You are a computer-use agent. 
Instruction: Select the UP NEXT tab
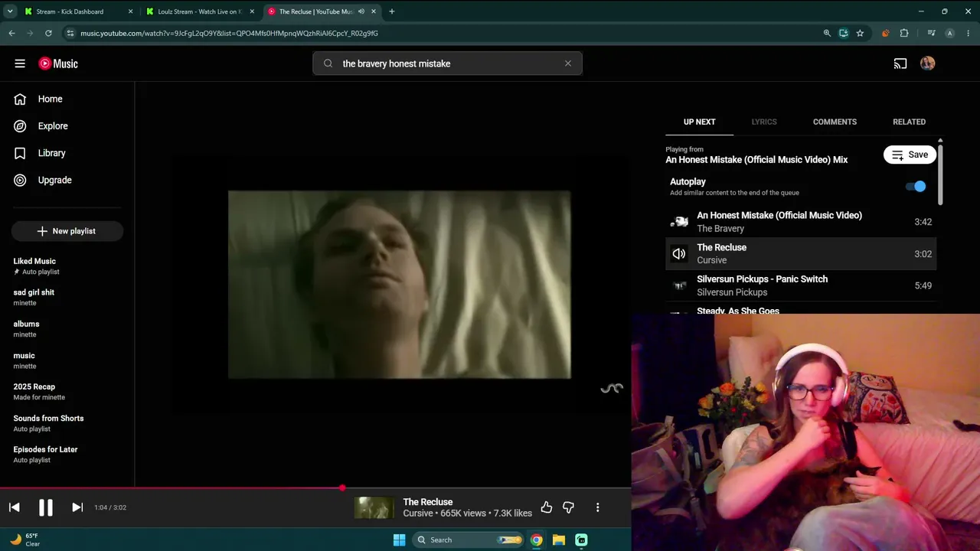pos(700,122)
